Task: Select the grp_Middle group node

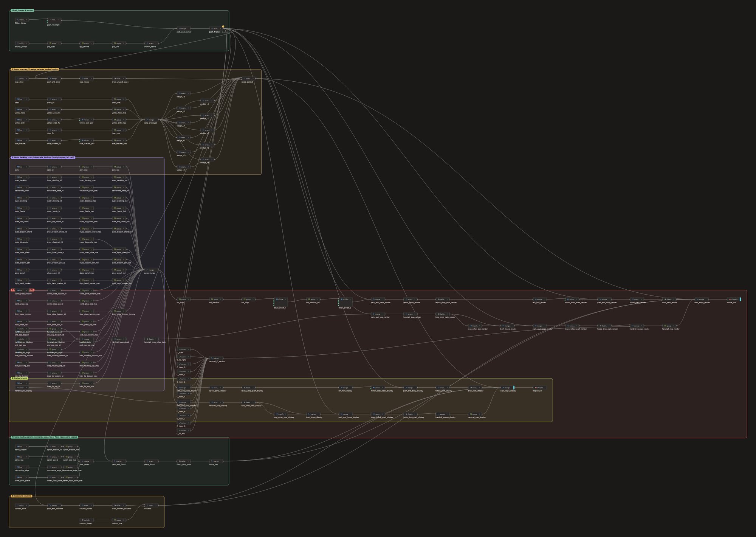Action: coord(87,43)
